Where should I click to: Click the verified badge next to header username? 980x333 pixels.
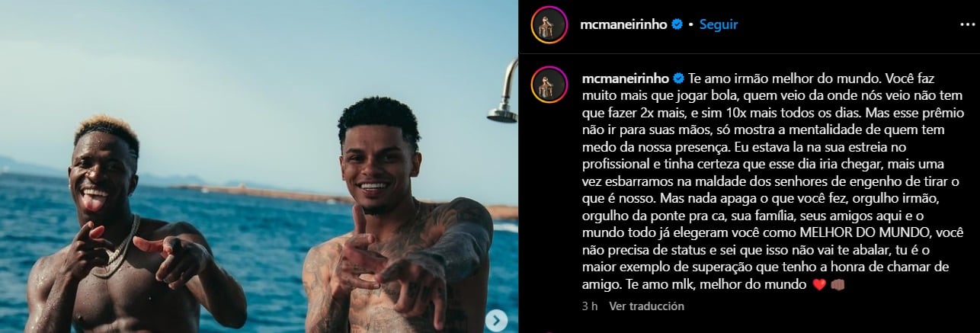(x=676, y=24)
